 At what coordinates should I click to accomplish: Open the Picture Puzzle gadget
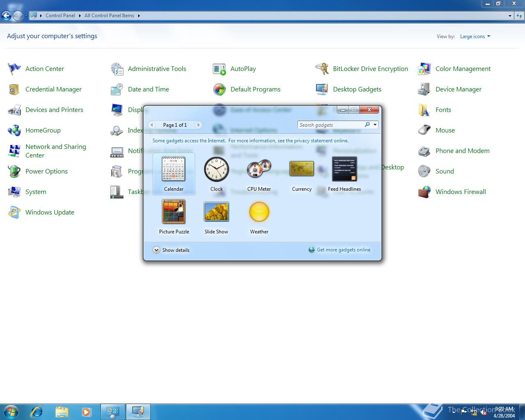[173, 212]
